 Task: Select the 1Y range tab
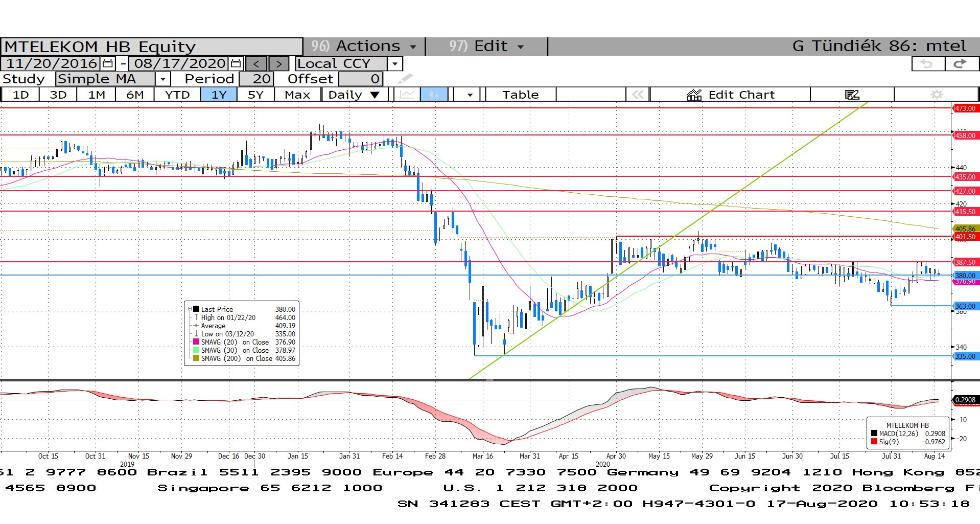click(219, 95)
